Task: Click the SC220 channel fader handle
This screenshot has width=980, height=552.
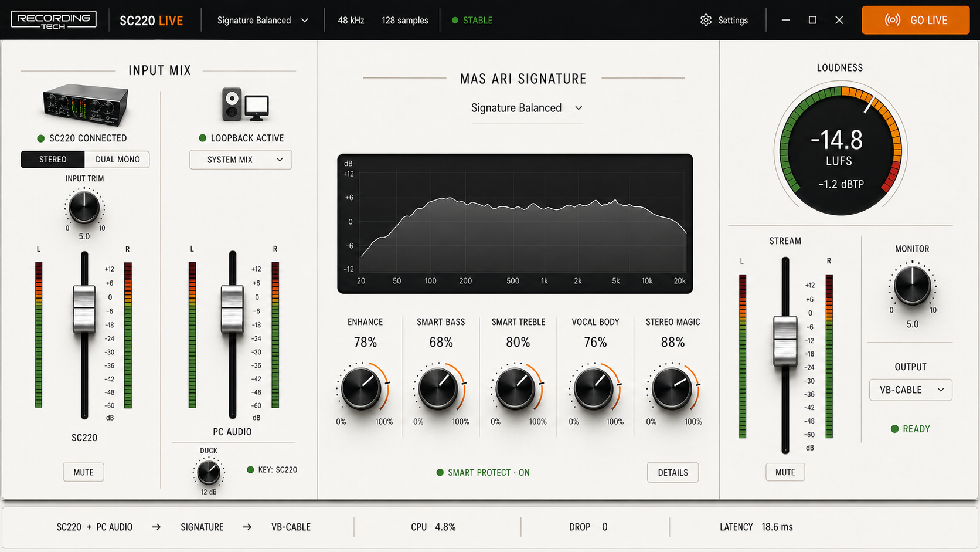Action: [x=84, y=309]
